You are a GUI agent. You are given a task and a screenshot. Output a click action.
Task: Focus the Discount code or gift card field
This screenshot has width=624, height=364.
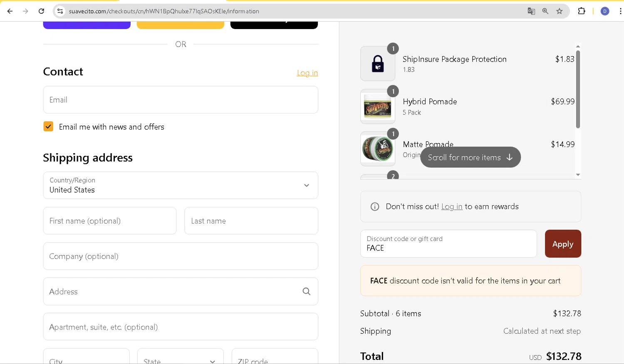click(x=448, y=244)
